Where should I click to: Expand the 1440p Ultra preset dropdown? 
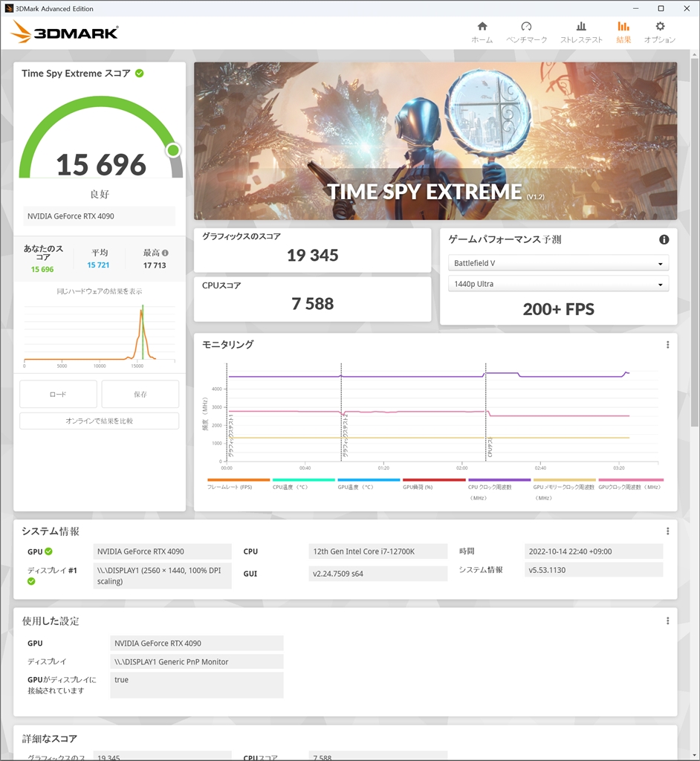(x=558, y=284)
